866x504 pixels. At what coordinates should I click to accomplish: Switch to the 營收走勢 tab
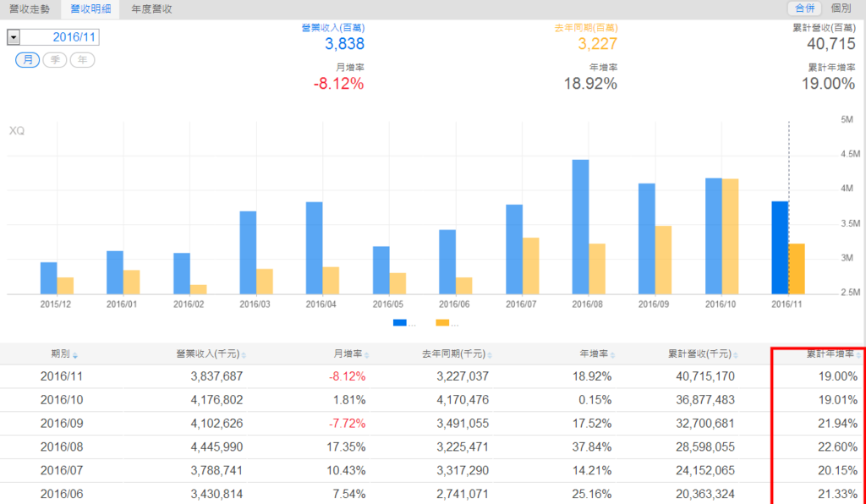[30, 8]
